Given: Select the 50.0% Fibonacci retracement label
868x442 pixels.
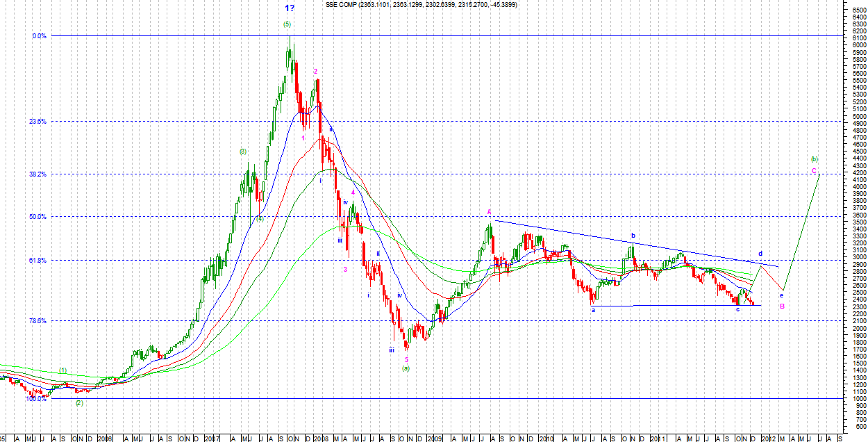Looking at the screenshot, I should (x=37, y=217).
